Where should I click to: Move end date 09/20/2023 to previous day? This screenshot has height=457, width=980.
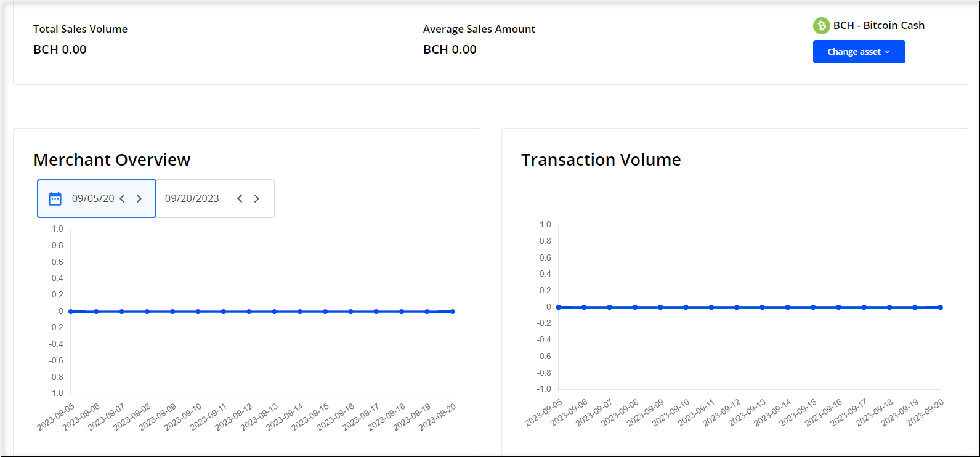click(240, 198)
